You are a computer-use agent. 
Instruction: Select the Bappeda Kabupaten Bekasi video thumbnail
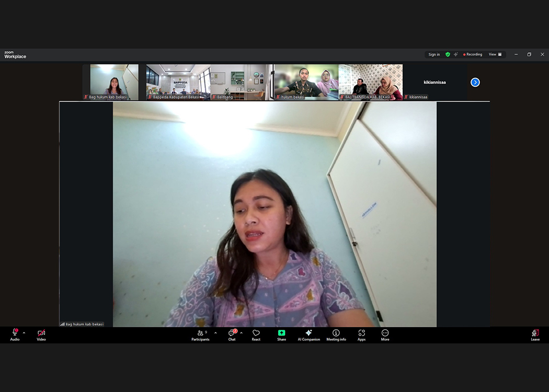pyautogui.click(x=178, y=82)
